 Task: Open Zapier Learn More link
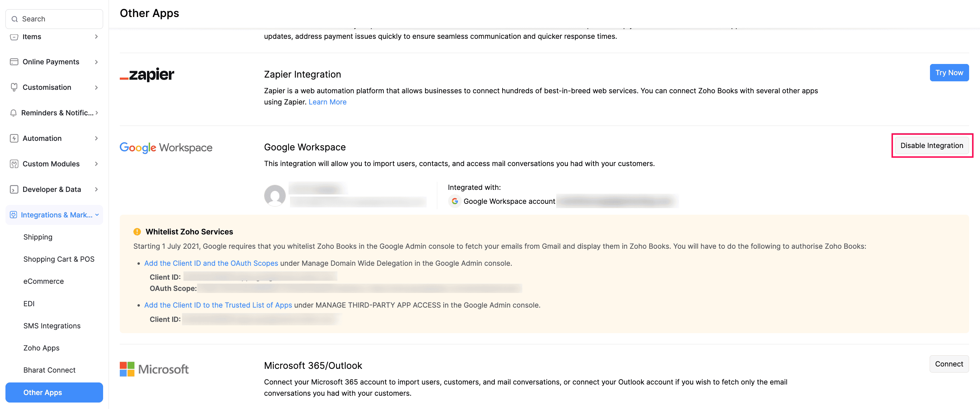tap(327, 102)
